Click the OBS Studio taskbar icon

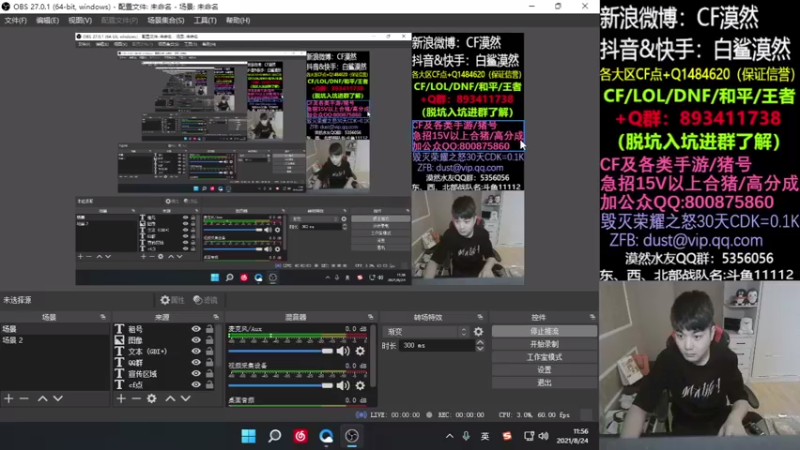(x=352, y=436)
